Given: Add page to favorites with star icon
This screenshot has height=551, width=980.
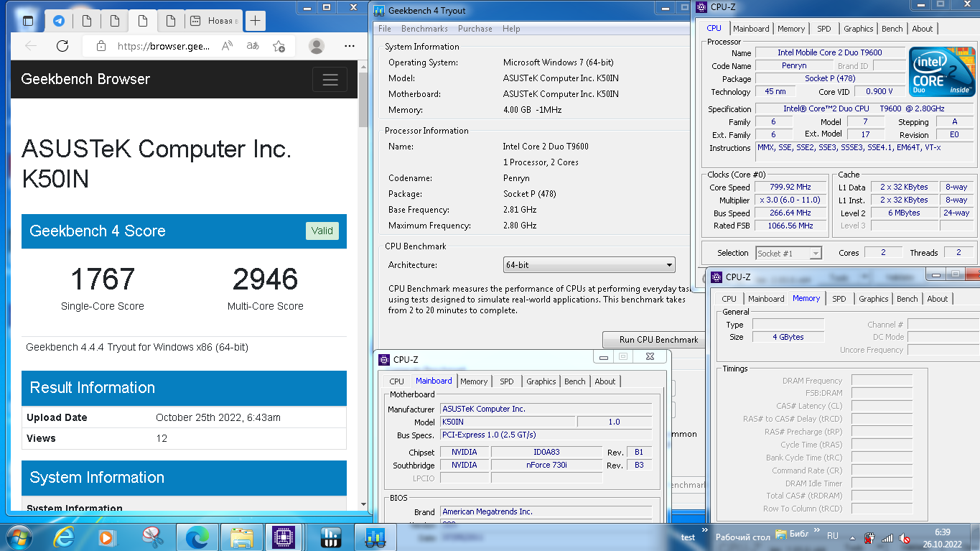Looking at the screenshot, I should pos(279,46).
